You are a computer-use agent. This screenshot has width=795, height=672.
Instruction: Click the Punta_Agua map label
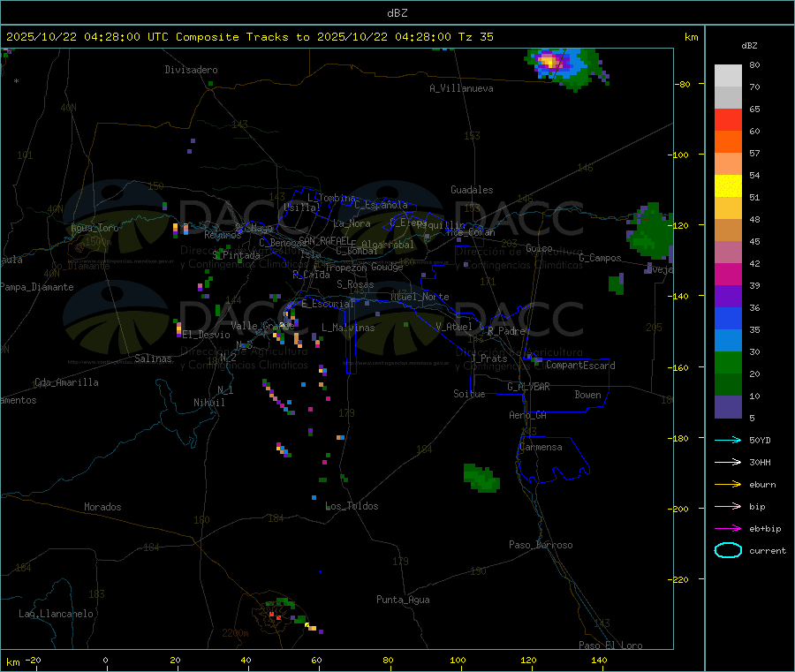(x=403, y=600)
